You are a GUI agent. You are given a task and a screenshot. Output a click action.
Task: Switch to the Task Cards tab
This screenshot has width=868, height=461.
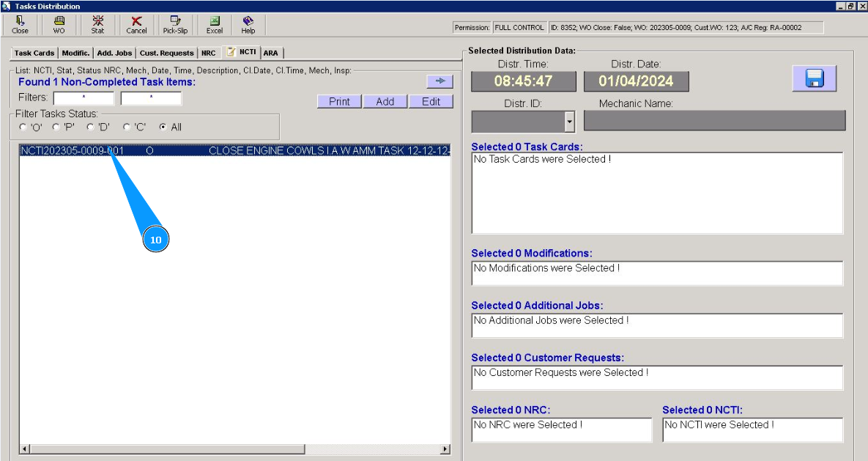34,54
